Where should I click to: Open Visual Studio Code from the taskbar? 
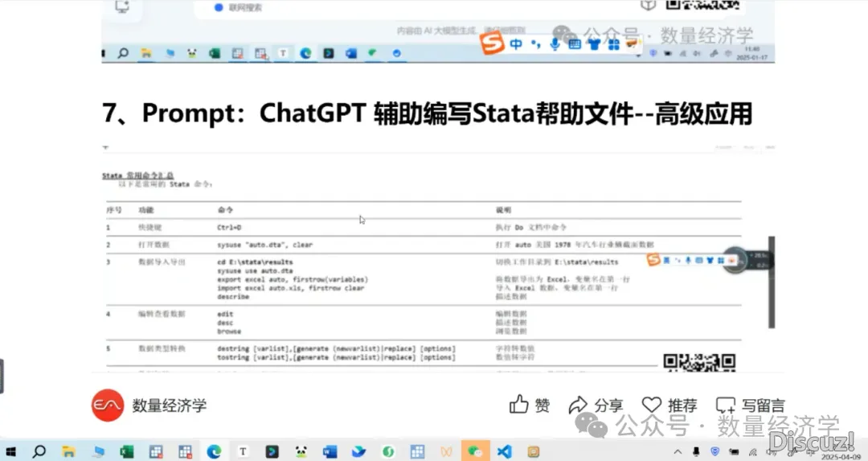tap(504, 451)
